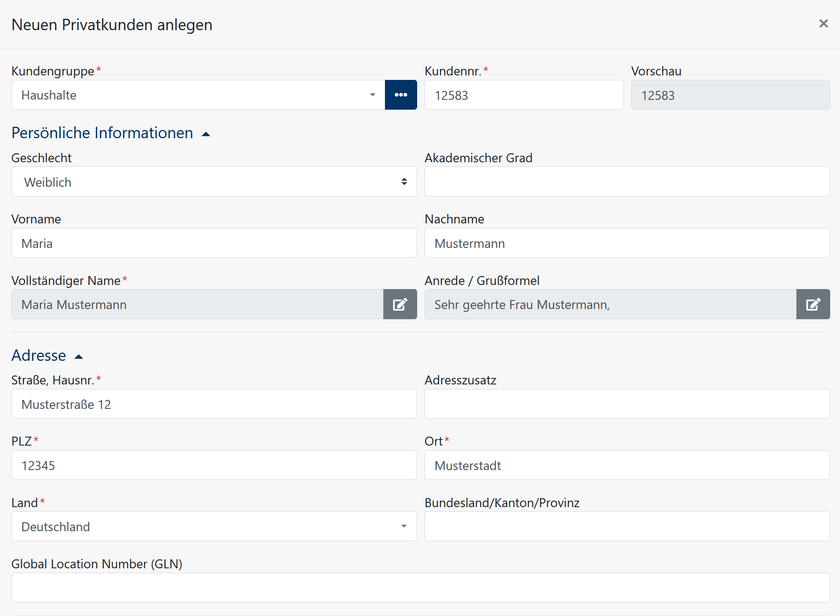Viewport: 840px width, 616px height.
Task: Click the Geschlecht label
Action: click(x=42, y=158)
